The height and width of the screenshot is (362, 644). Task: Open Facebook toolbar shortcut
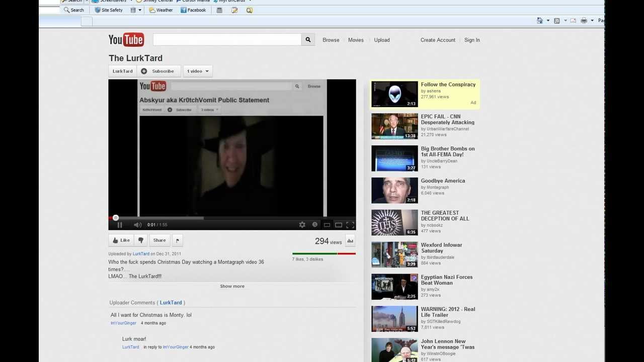point(193,10)
